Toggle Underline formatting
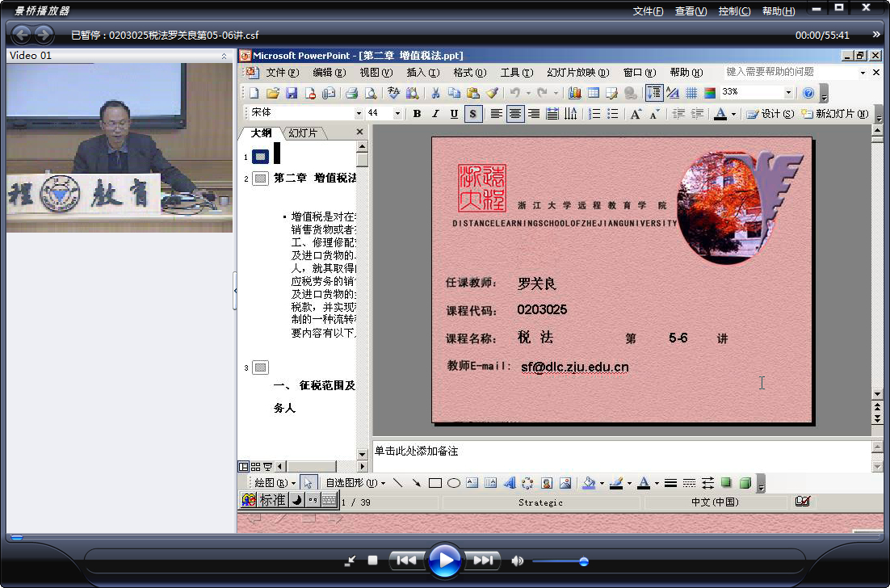Image resolution: width=890 pixels, height=588 pixels. click(x=454, y=114)
